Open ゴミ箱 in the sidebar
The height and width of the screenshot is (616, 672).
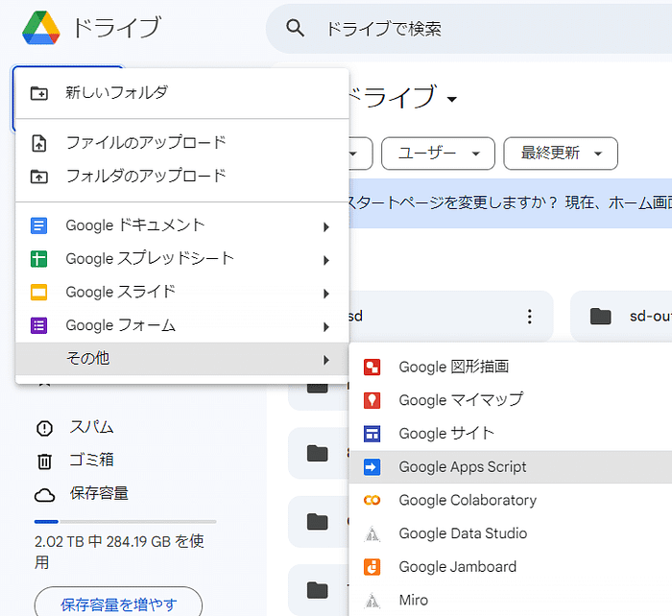92,461
